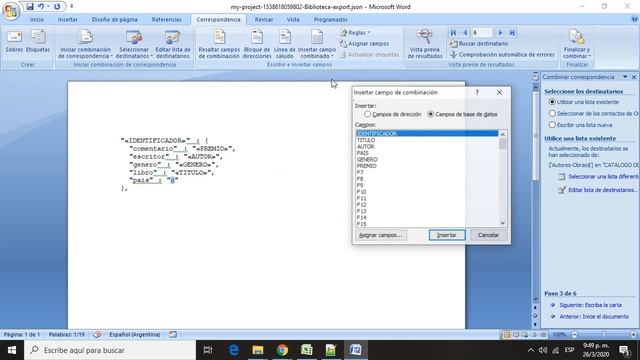This screenshot has height=360, width=640.
Task: Open File Explorer from taskbar
Action: point(258,350)
